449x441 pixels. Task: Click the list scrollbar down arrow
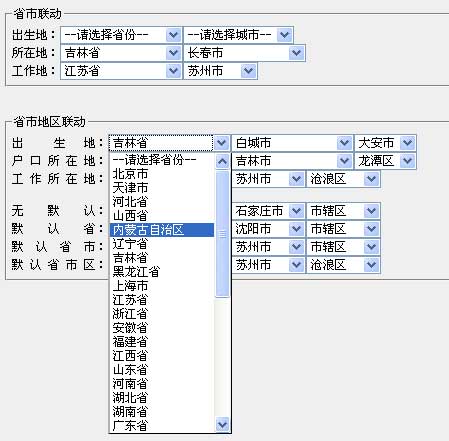click(222, 424)
